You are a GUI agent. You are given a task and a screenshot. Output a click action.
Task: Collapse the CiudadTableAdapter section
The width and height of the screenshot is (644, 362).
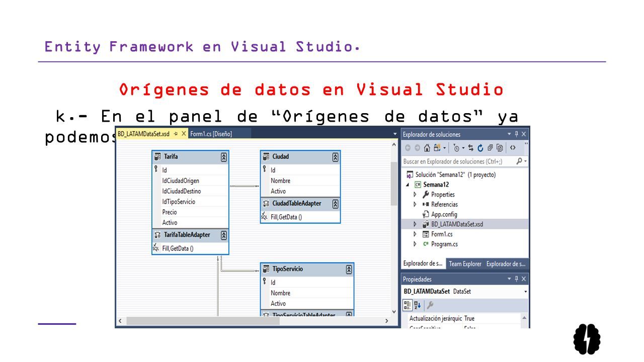336,204
